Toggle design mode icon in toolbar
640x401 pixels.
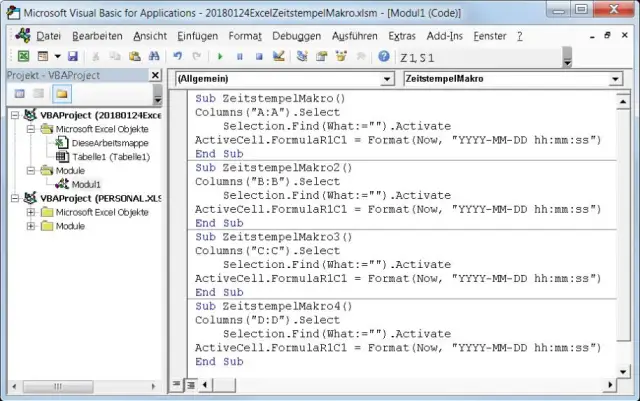[277, 57]
